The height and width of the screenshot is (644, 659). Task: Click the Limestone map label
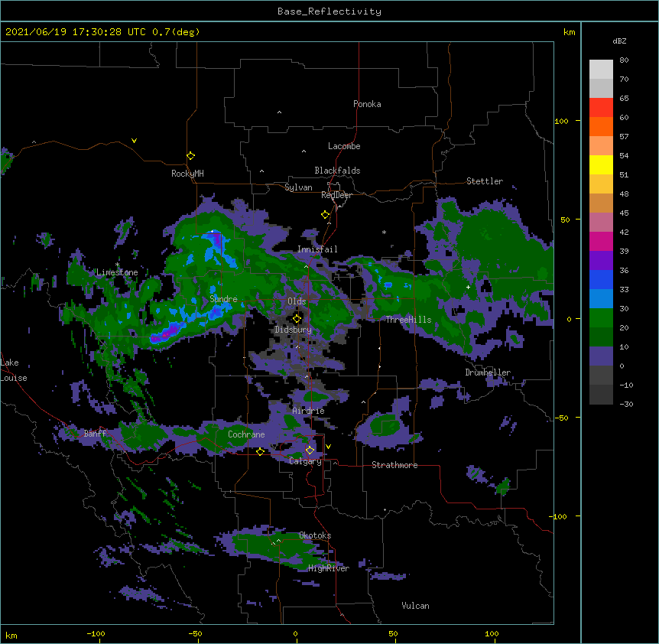pos(117,272)
